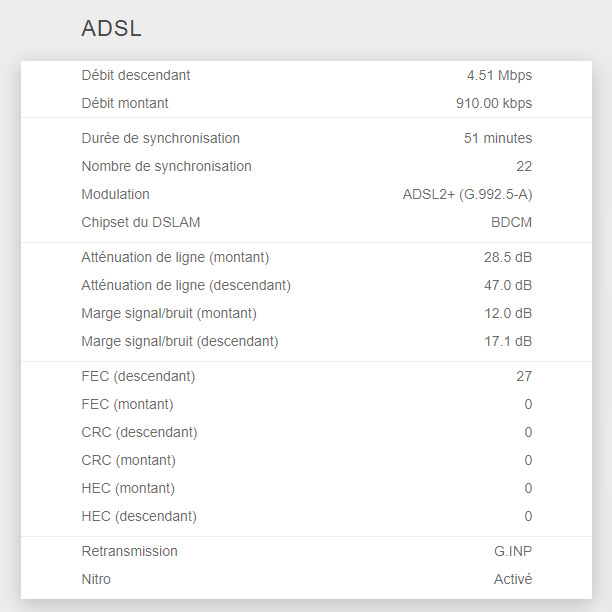Select the 51 minutes value
612x612 pixels.
pyautogui.click(x=498, y=138)
